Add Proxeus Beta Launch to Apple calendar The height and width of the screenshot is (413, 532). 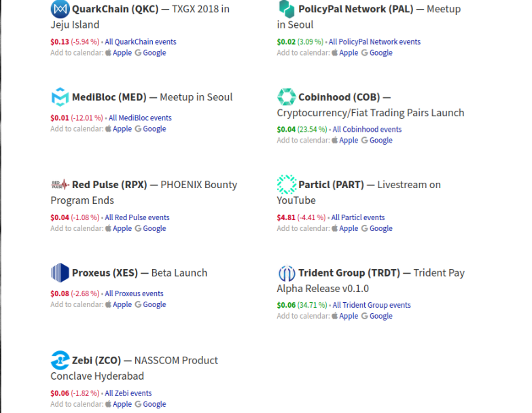[122, 305]
